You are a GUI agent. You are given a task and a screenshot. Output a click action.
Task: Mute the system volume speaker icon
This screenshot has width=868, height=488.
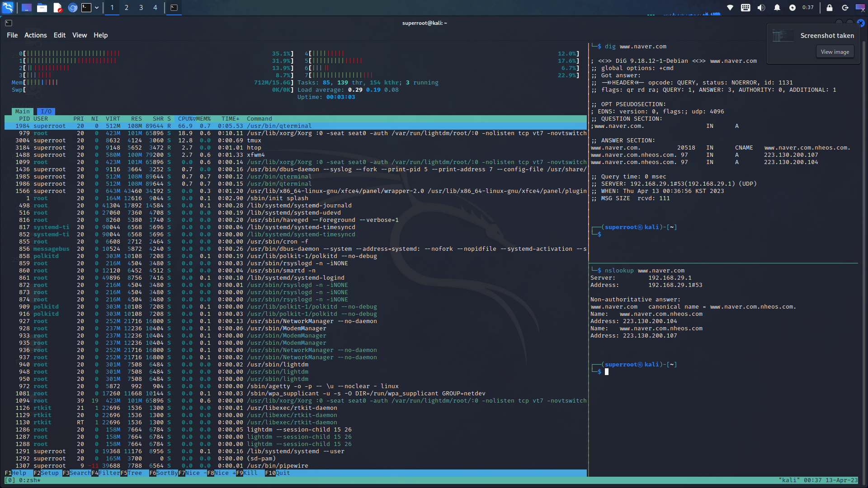761,8
